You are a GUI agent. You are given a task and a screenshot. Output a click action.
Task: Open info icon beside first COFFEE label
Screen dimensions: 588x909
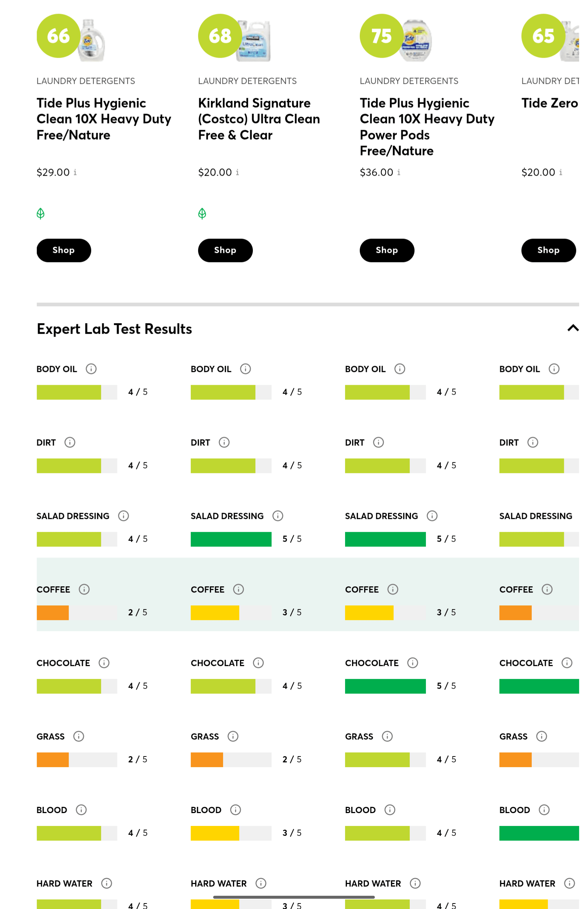84,590
